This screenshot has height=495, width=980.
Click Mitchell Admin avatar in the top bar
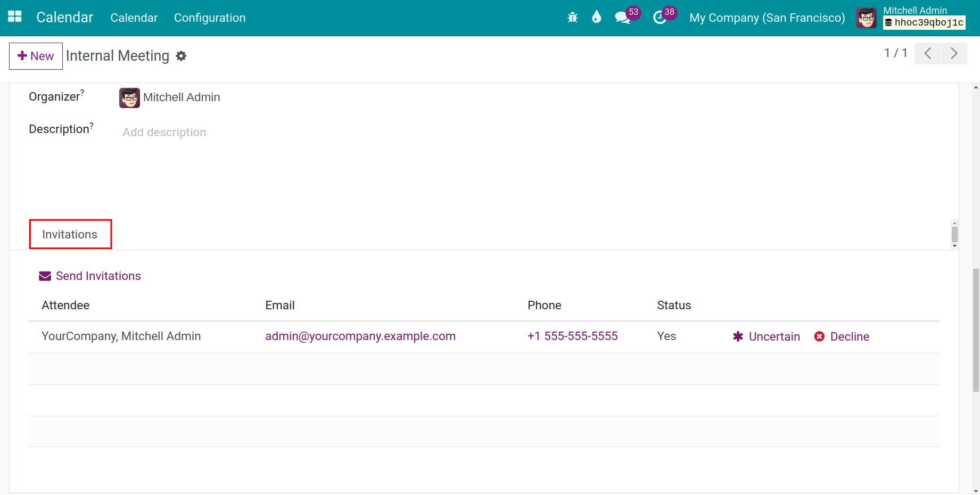(x=866, y=18)
